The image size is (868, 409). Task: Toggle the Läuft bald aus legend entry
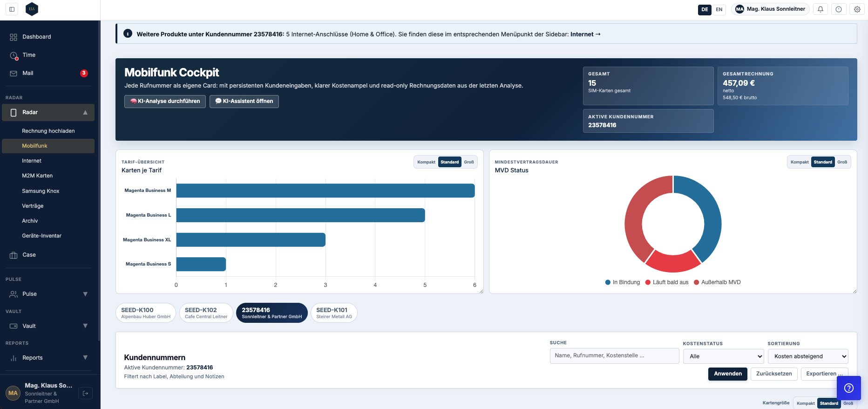tap(666, 282)
